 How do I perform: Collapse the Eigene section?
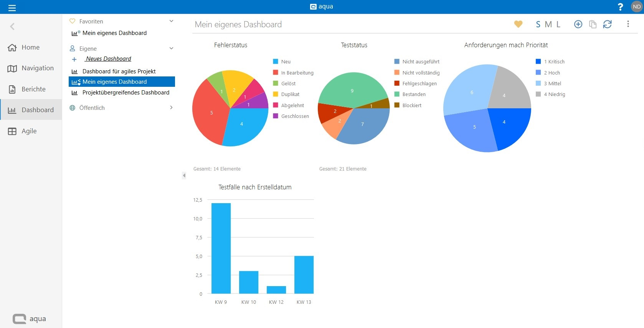pyautogui.click(x=171, y=48)
